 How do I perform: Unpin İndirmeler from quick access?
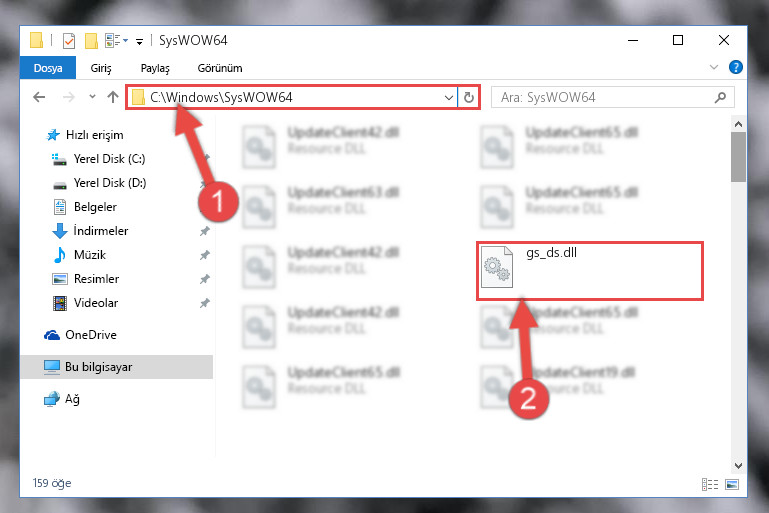(x=205, y=231)
